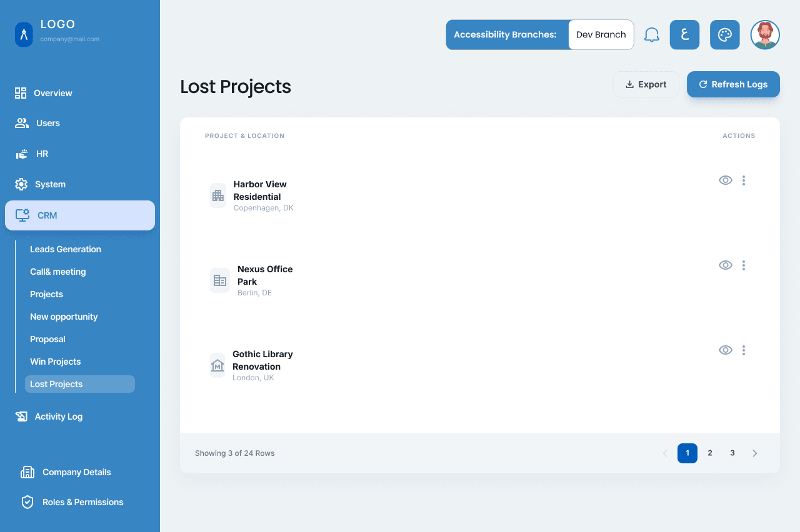Open the user avatar profile
The width and height of the screenshot is (800, 532).
point(765,35)
